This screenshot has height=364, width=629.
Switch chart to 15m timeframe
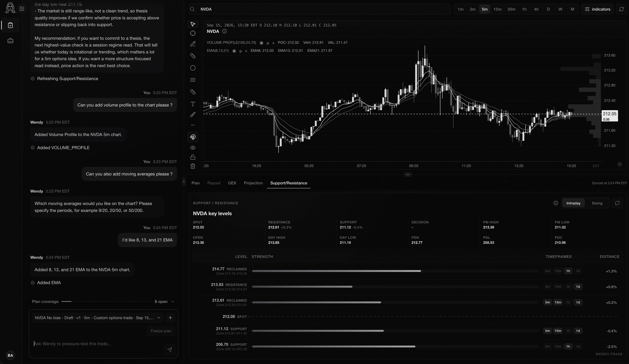click(497, 9)
